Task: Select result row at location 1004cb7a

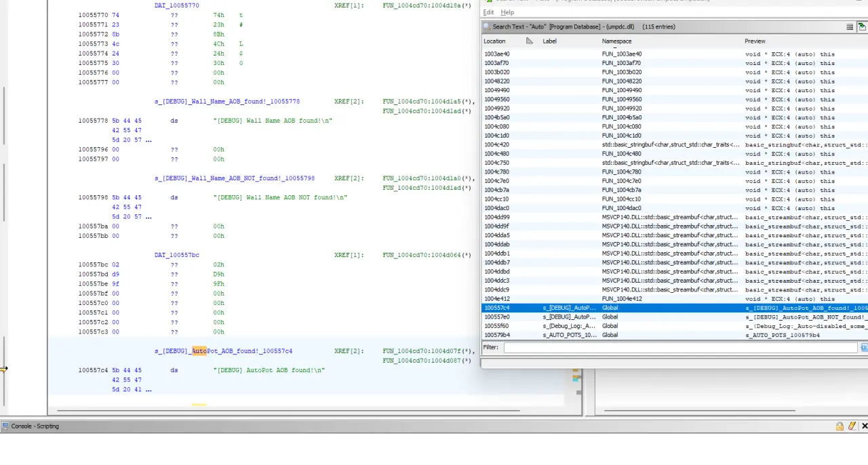Action: click(675, 190)
